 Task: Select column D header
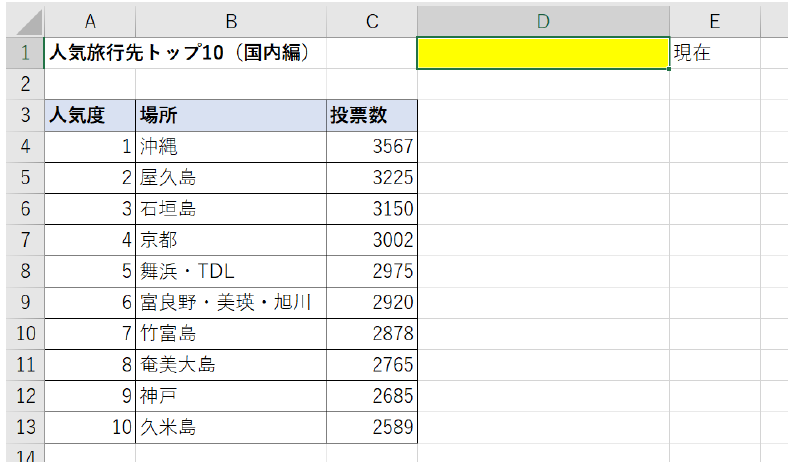pos(543,21)
